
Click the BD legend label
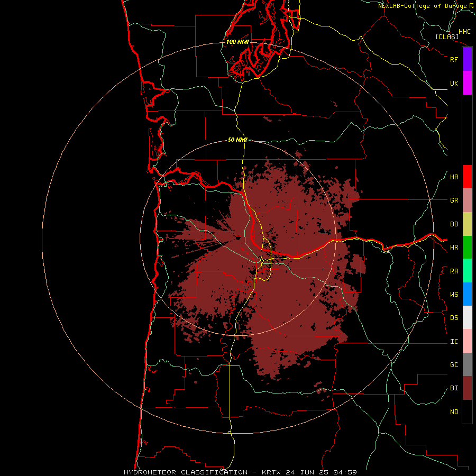[454, 224]
